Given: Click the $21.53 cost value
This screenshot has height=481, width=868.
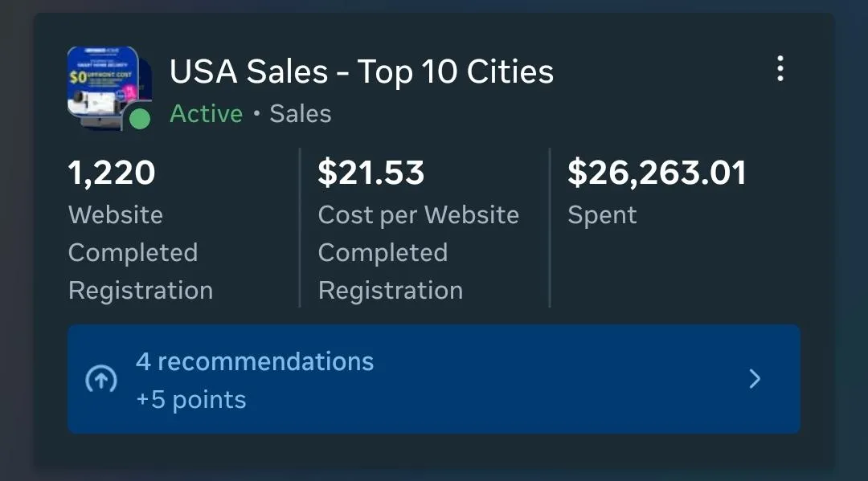Looking at the screenshot, I should click(371, 173).
